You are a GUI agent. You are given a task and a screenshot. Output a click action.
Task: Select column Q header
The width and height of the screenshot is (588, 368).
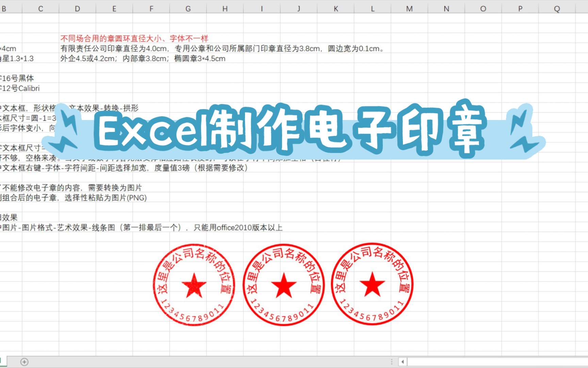557,9
